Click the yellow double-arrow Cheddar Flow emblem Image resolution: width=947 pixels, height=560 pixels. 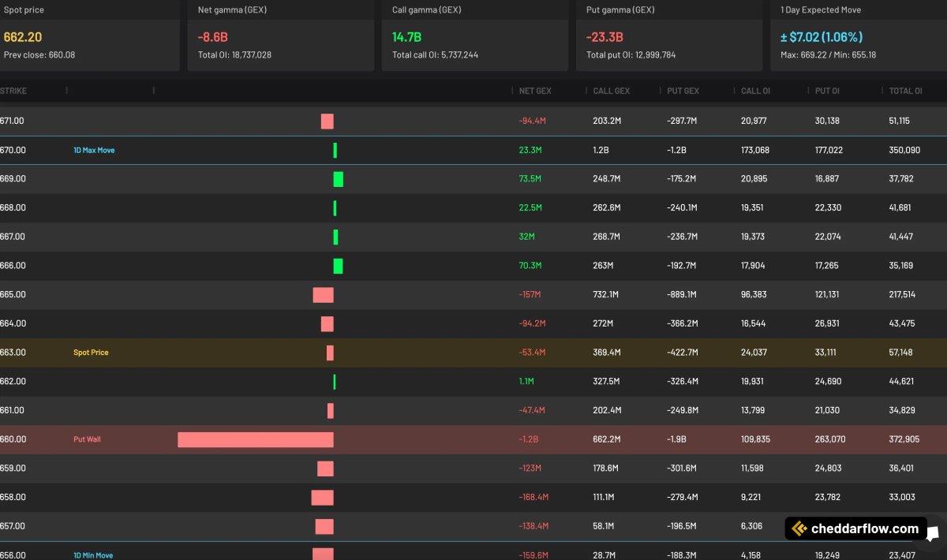click(x=799, y=528)
